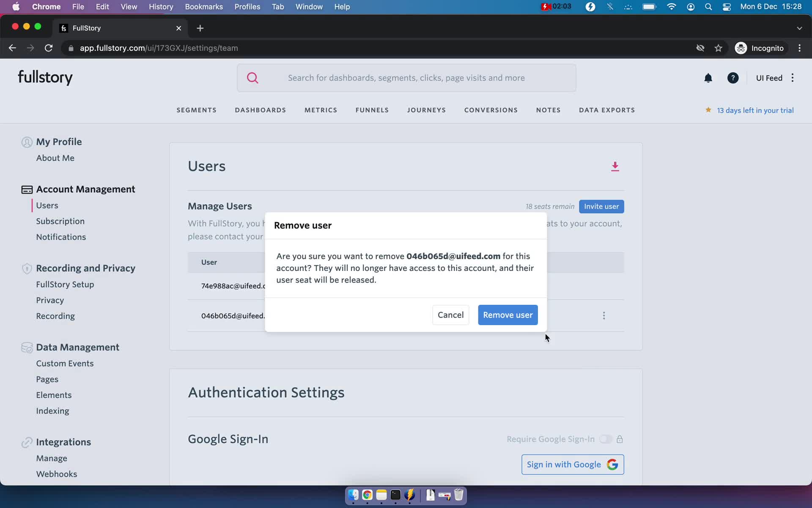
Task: Open a new browser tab with plus
Action: pyautogui.click(x=200, y=28)
